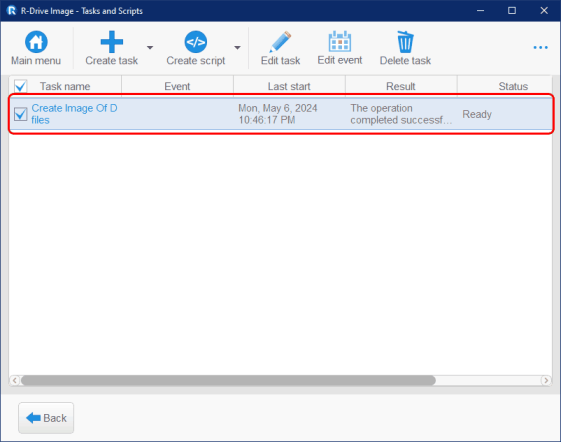Toggle the select-all checkbox in header
Screen dimensions: 561x442
[x=20, y=86]
